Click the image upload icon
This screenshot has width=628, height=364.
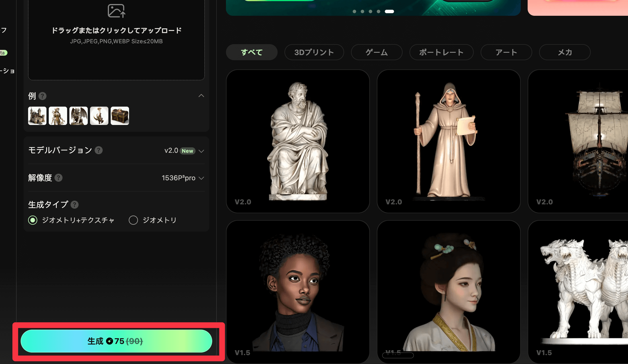click(116, 11)
